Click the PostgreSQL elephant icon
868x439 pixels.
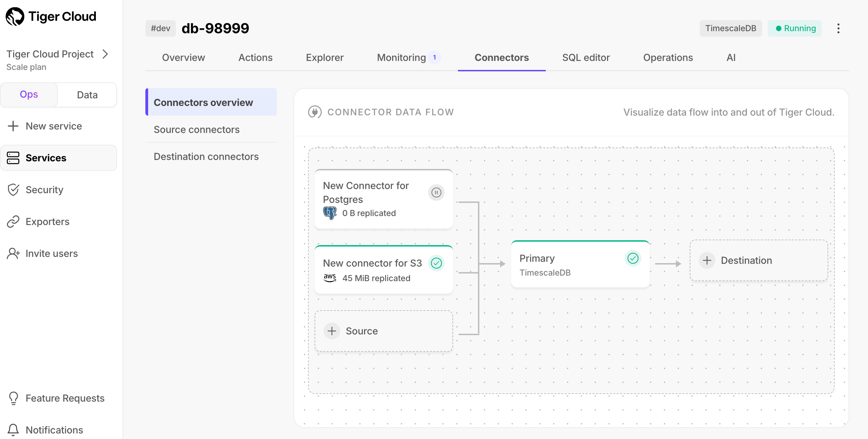click(330, 213)
